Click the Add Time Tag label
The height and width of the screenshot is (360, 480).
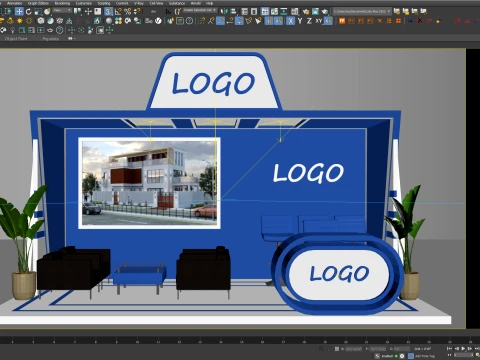coord(425,356)
